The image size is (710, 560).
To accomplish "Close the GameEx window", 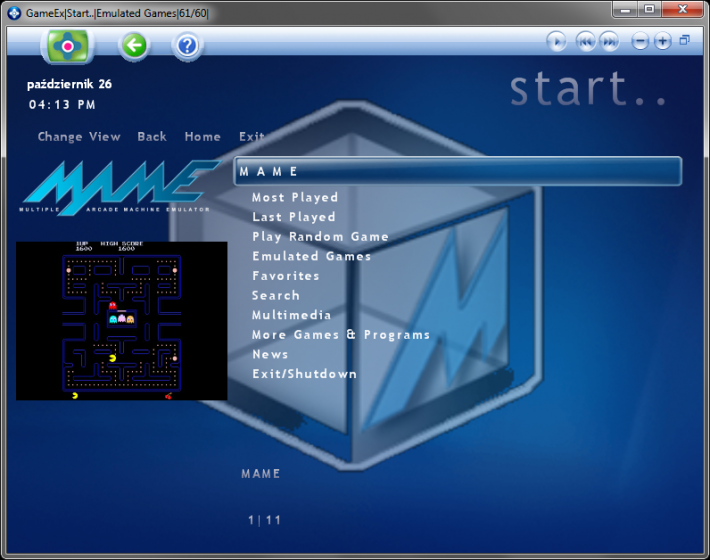I will (x=682, y=10).
